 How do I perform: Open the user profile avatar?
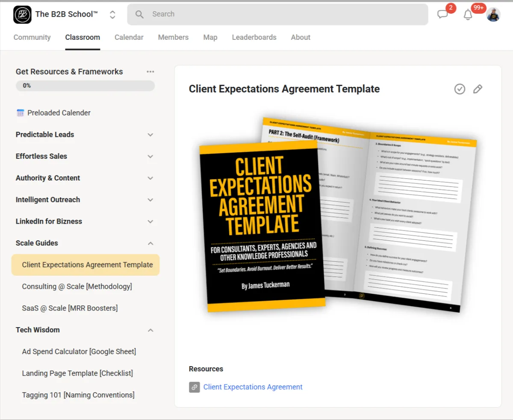click(x=493, y=15)
